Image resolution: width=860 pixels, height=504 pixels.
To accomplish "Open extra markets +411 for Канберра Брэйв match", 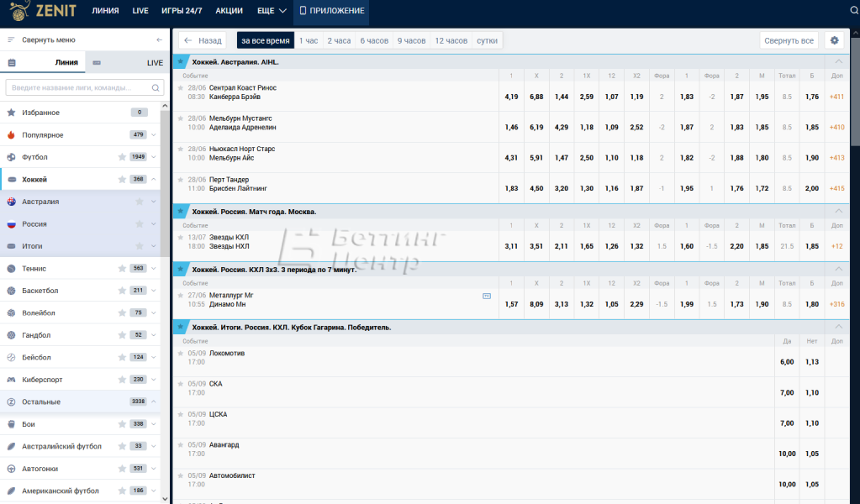I will click(837, 97).
